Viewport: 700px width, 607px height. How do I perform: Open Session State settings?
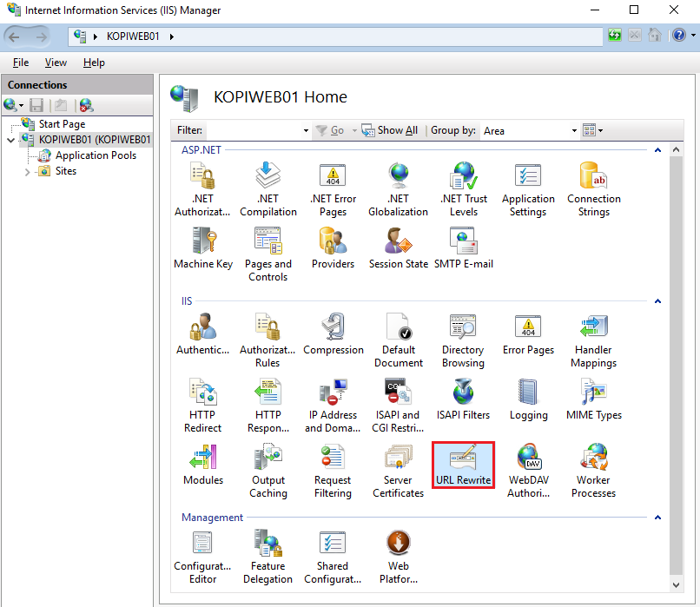(x=399, y=248)
